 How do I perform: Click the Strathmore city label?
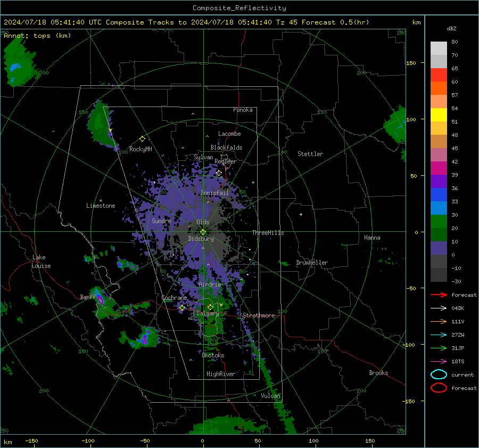coord(259,315)
